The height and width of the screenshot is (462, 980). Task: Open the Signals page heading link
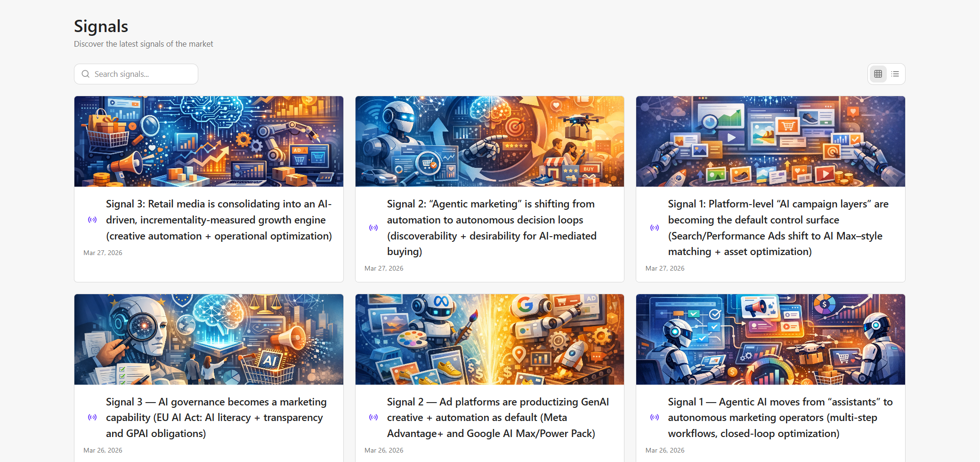101,26
